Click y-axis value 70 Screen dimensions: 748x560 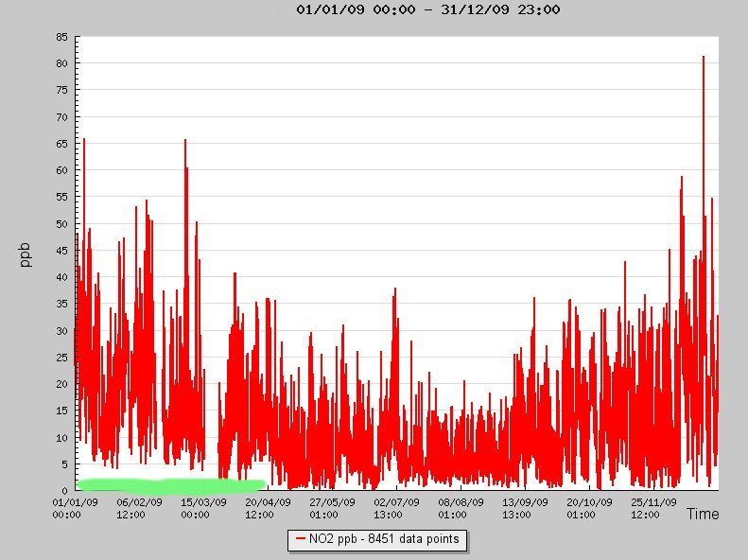click(x=62, y=117)
